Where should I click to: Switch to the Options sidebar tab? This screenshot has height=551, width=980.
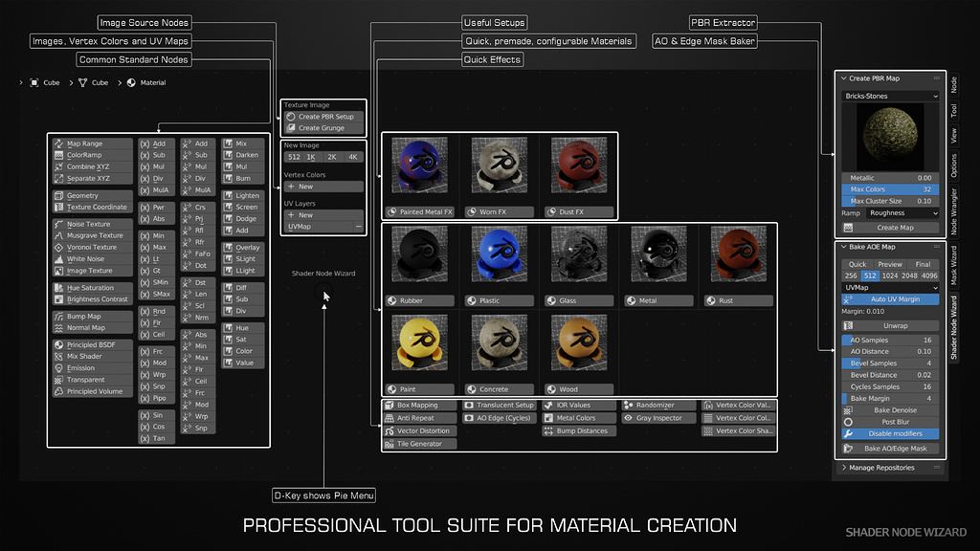pos(954,165)
